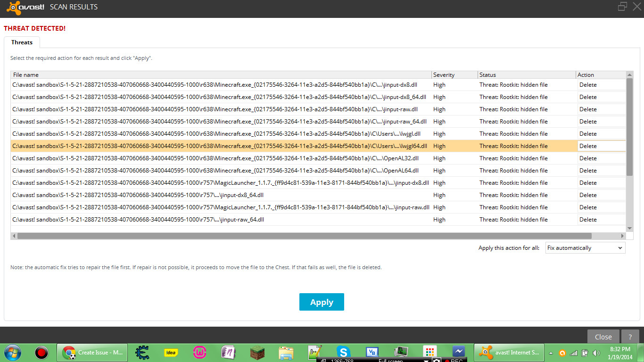Click Apply to process the threats

(x=322, y=302)
